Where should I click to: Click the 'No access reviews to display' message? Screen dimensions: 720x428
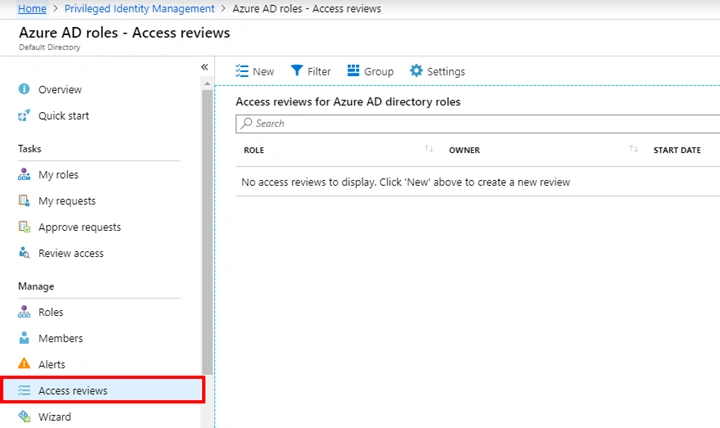coord(405,182)
